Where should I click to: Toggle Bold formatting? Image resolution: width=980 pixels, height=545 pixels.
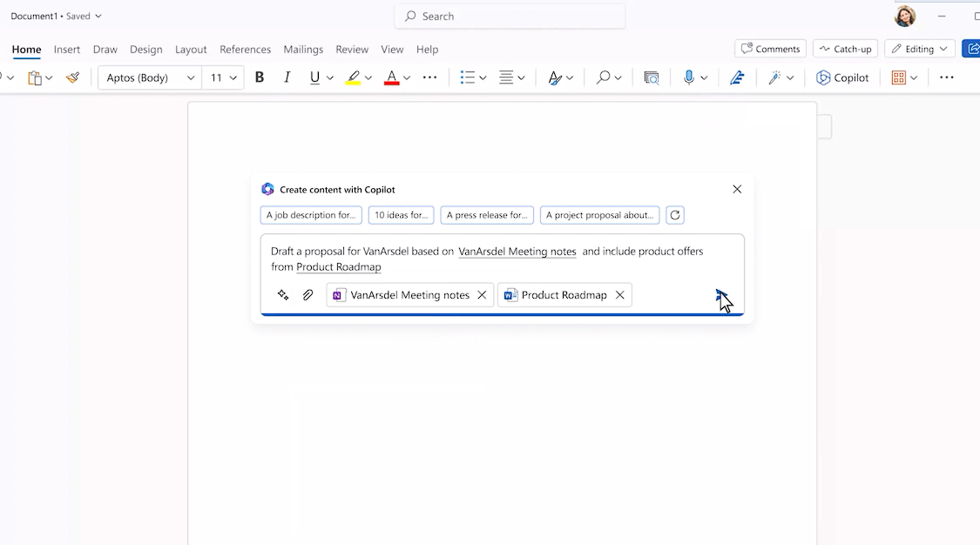(260, 77)
